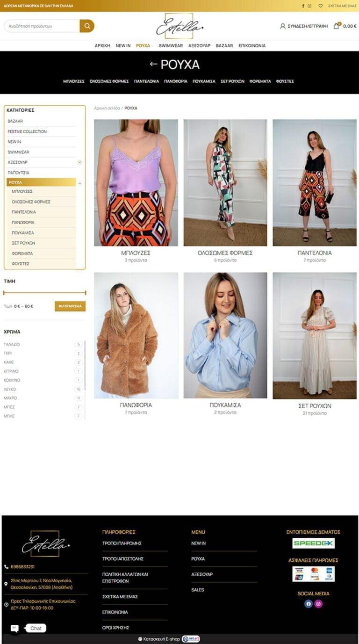Open the ΤΡΟΠΟΙ ΠΛΗΡΩΜΗΣ footer link
Screen dimensions: 359x644
[122, 543]
